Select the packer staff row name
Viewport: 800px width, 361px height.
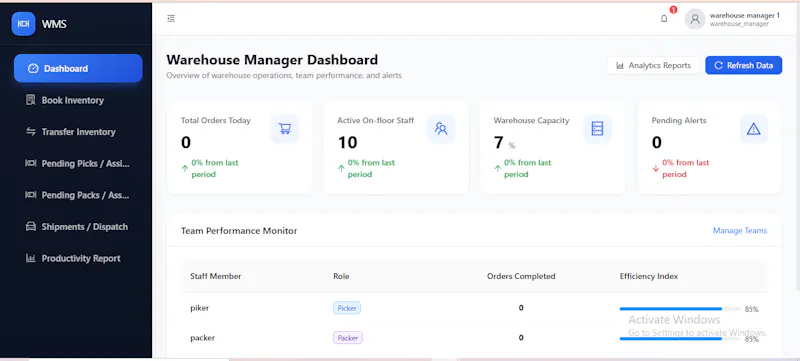pyautogui.click(x=203, y=338)
